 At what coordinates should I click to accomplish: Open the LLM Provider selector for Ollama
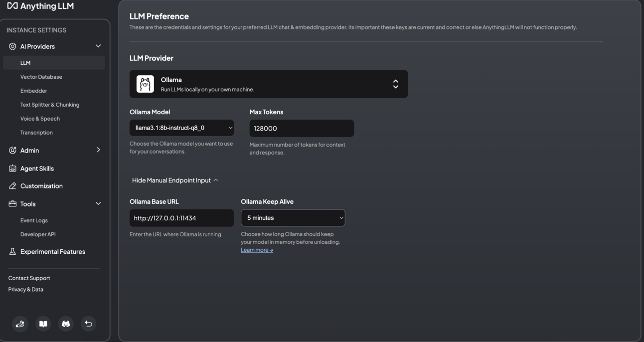[x=395, y=84]
